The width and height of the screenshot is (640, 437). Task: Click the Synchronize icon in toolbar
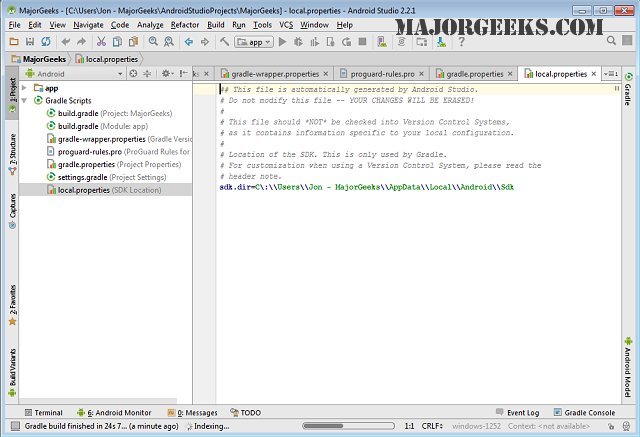[x=46, y=42]
